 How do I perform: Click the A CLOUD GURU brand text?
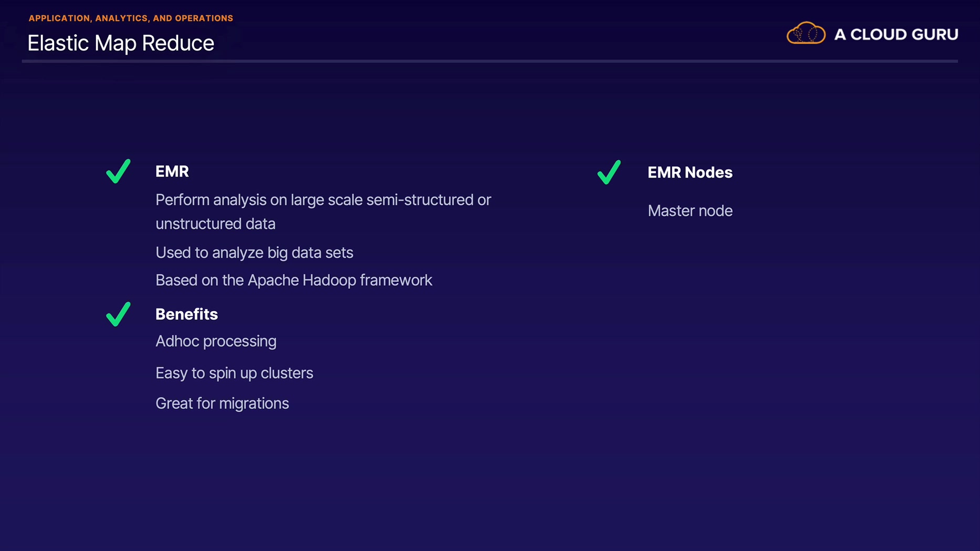[x=896, y=35]
